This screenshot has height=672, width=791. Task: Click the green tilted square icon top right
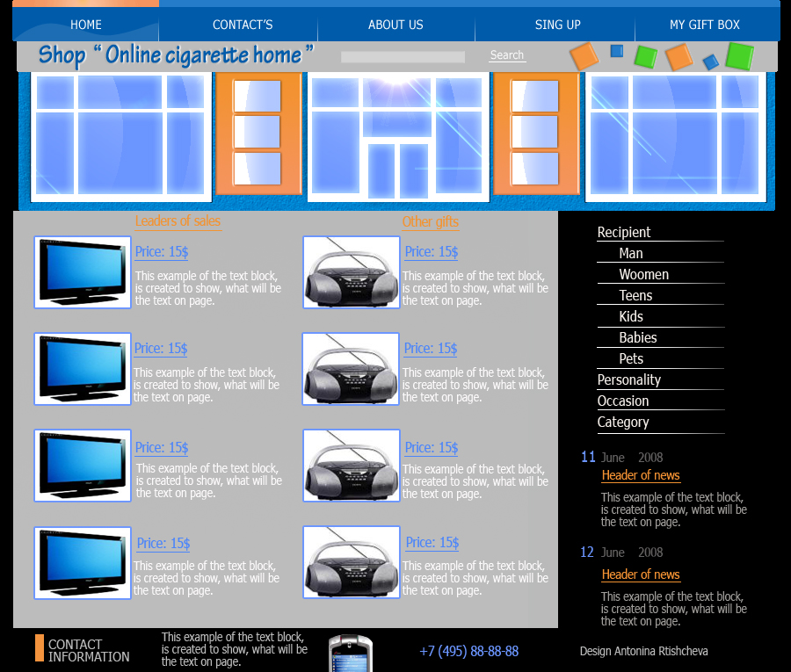(644, 54)
